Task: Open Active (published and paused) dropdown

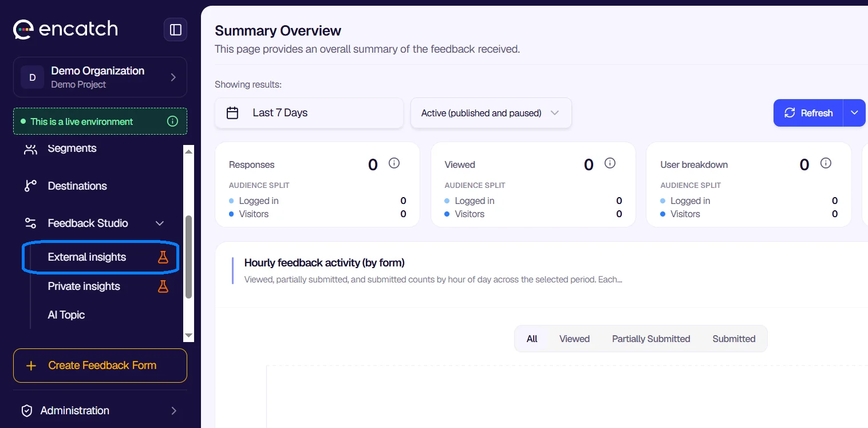Action: (491, 113)
